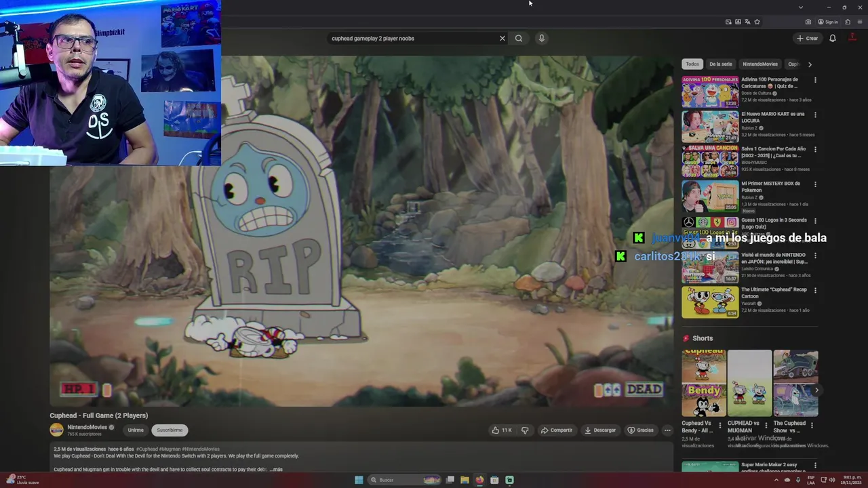The height and width of the screenshot is (488, 868).
Task: Show next filter chips with arrow
Action: [810, 64]
